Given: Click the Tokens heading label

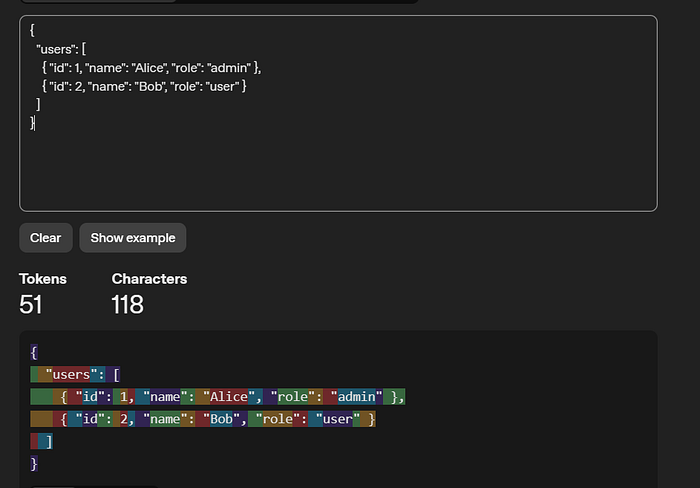Looking at the screenshot, I should pos(43,279).
